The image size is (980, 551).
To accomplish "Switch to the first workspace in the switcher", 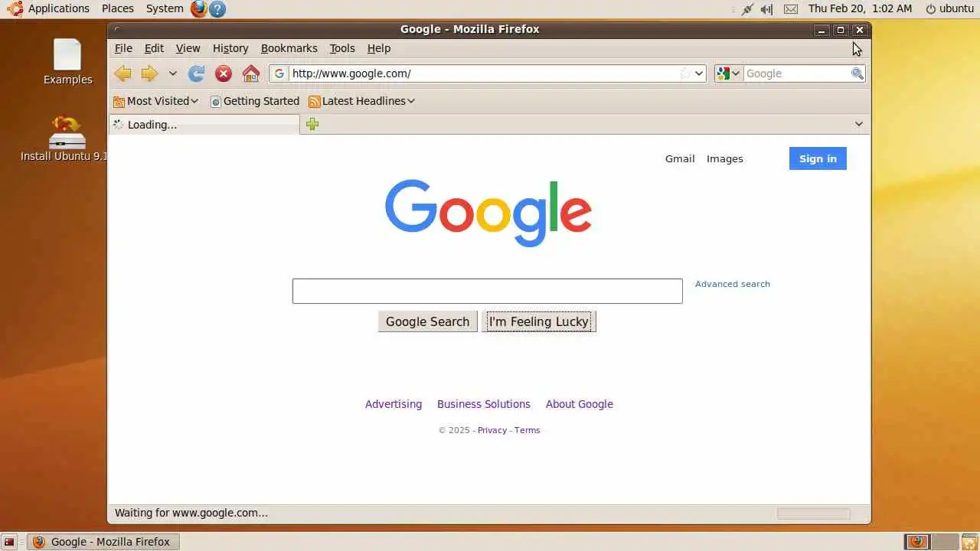I will click(x=917, y=542).
